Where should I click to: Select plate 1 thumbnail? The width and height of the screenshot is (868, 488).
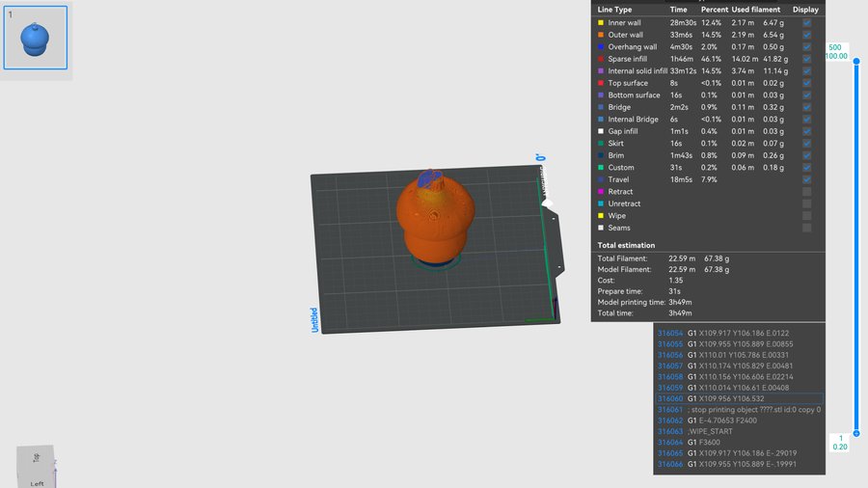point(36,38)
